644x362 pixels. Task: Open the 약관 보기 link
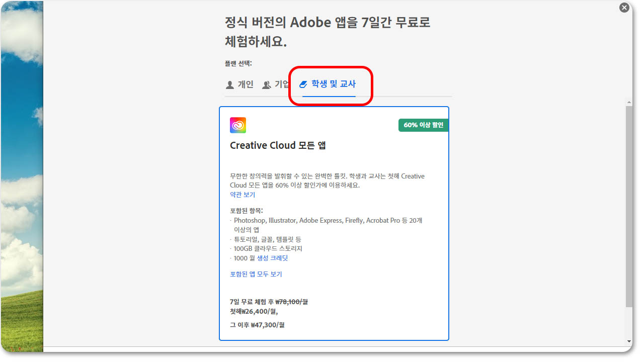point(243,195)
